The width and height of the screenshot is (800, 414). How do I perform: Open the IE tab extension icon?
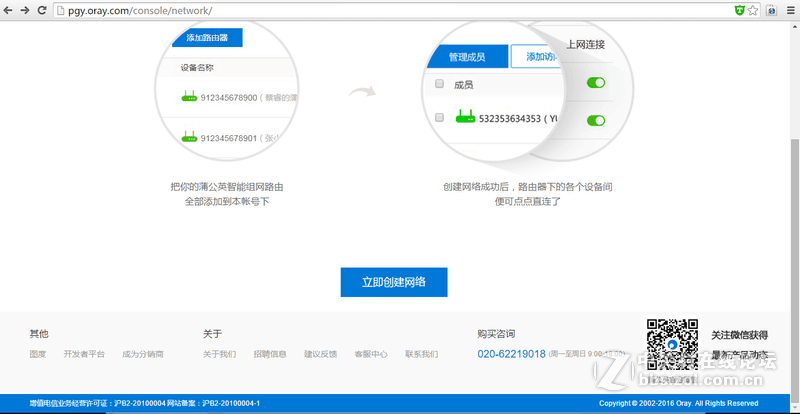coord(771,10)
